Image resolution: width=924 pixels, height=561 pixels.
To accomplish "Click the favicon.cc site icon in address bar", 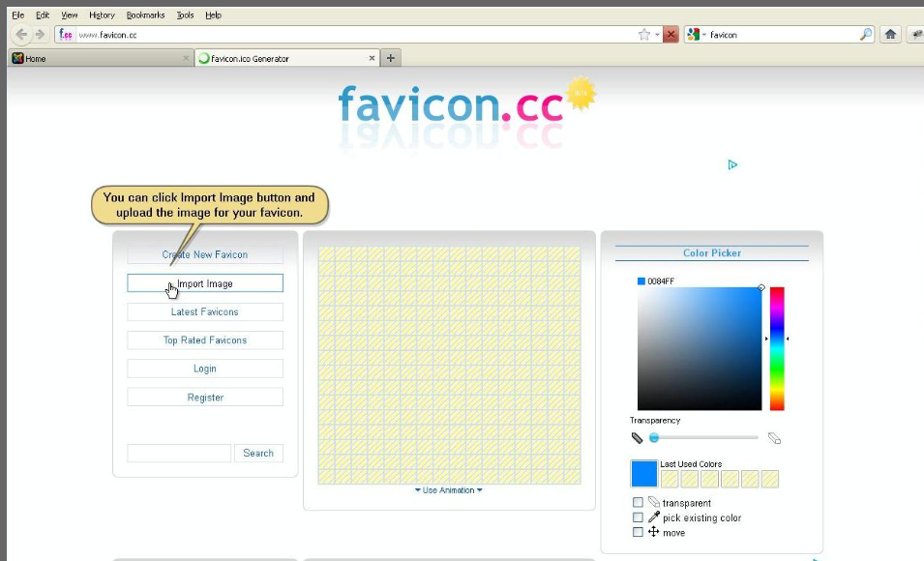I will coord(66,35).
